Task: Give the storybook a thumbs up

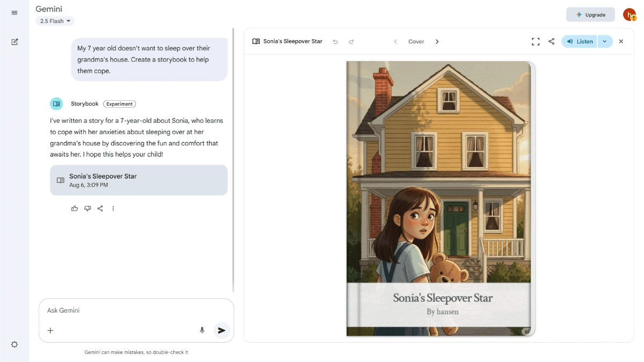Action: [75, 208]
